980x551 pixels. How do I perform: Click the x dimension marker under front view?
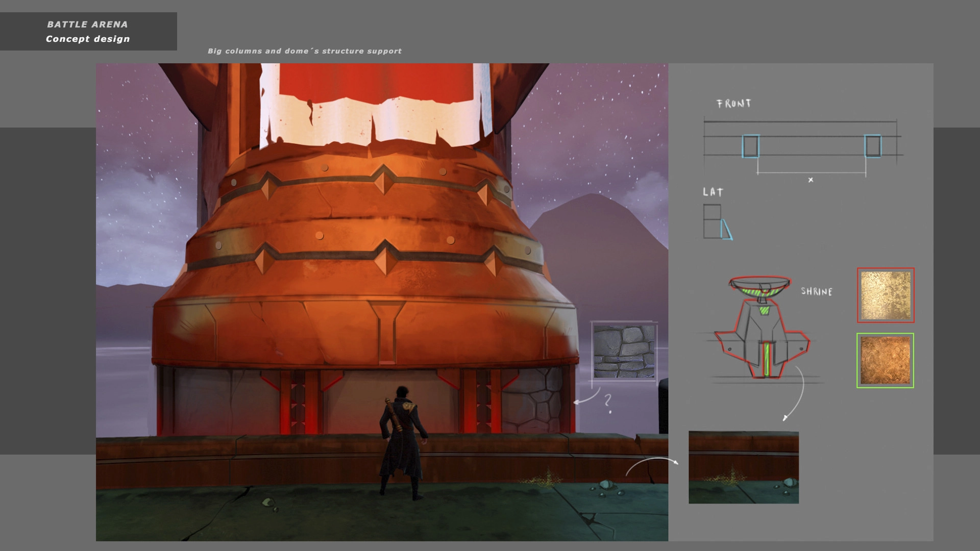point(811,180)
